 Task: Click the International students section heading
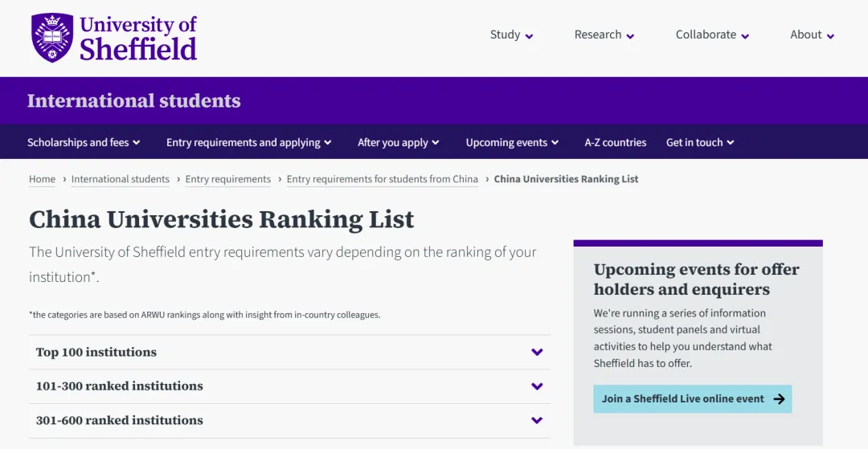[x=133, y=100]
